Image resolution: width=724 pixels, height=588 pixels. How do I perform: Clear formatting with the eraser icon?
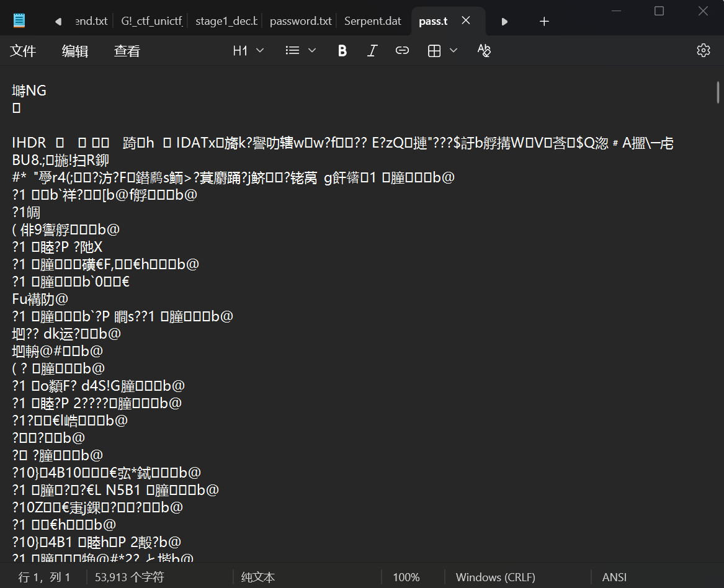point(485,51)
